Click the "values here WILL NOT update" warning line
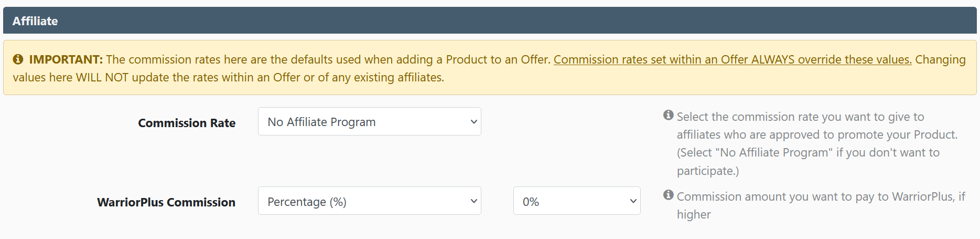Screen dimensions: 980x239 [x=228, y=78]
